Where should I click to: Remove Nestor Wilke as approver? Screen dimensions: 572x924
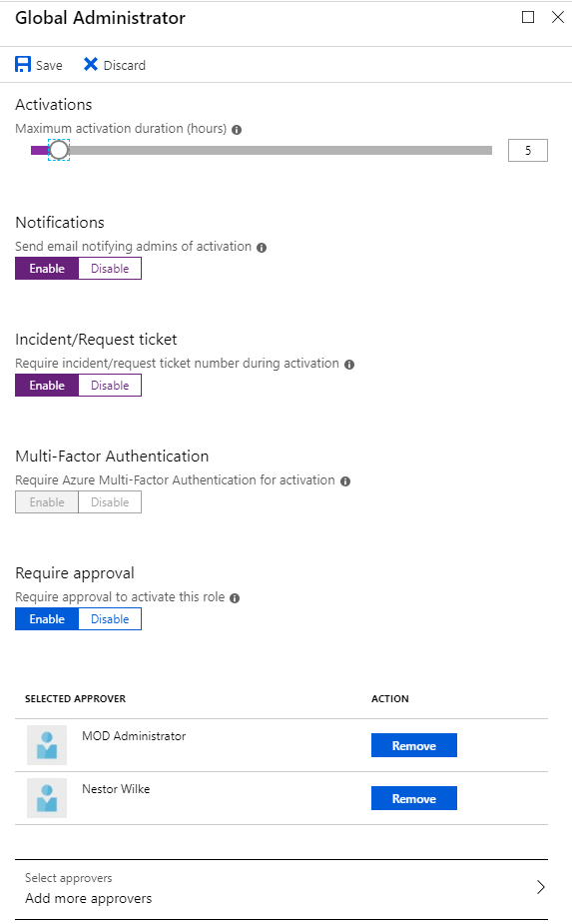(414, 798)
